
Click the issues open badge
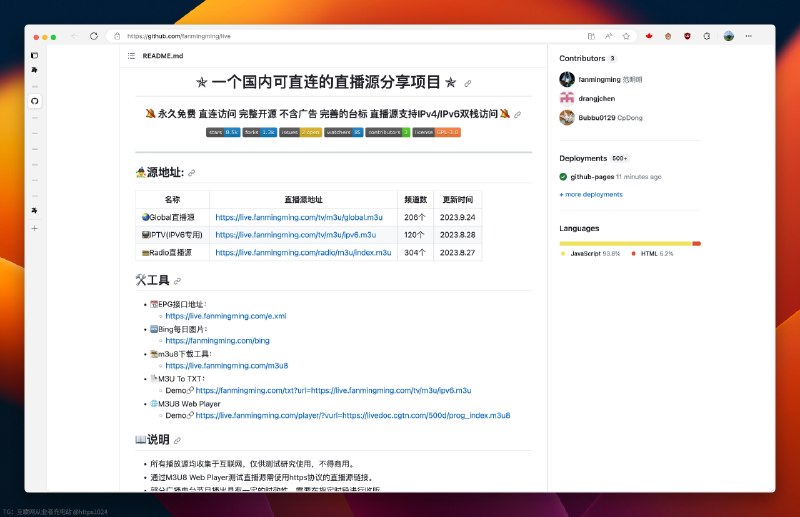coord(301,132)
